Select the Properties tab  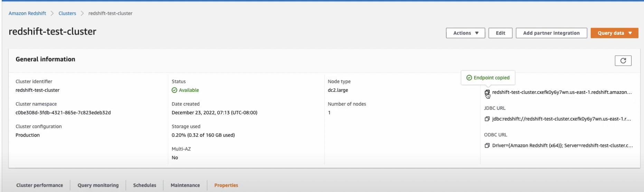(226, 185)
